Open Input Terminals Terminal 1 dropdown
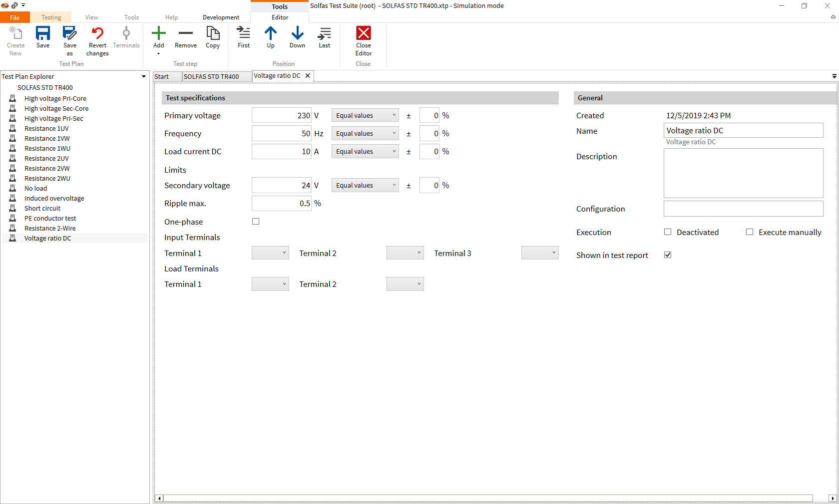This screenshot has width=839, height=504. (270, 253)
